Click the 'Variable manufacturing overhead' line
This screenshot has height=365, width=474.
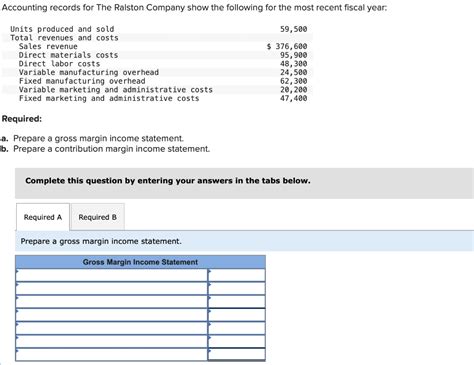coord(89,72)
